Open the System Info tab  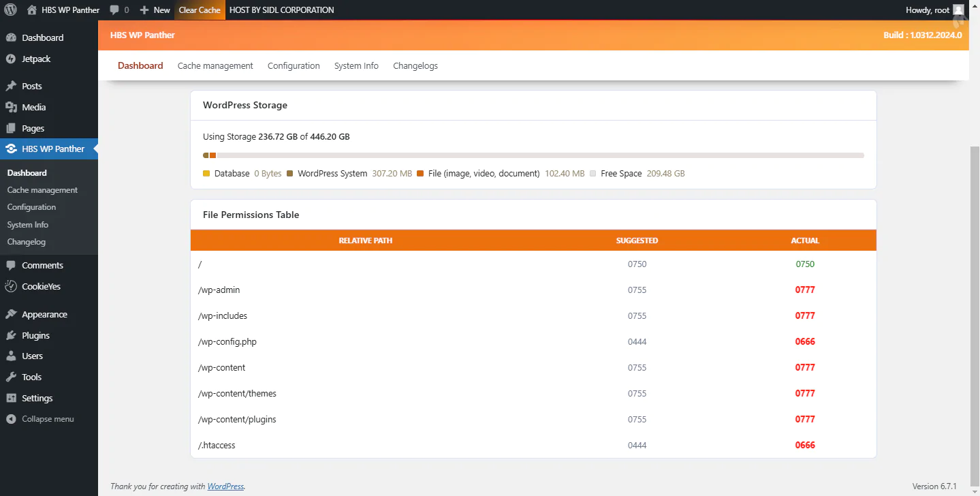pos(356,66)
